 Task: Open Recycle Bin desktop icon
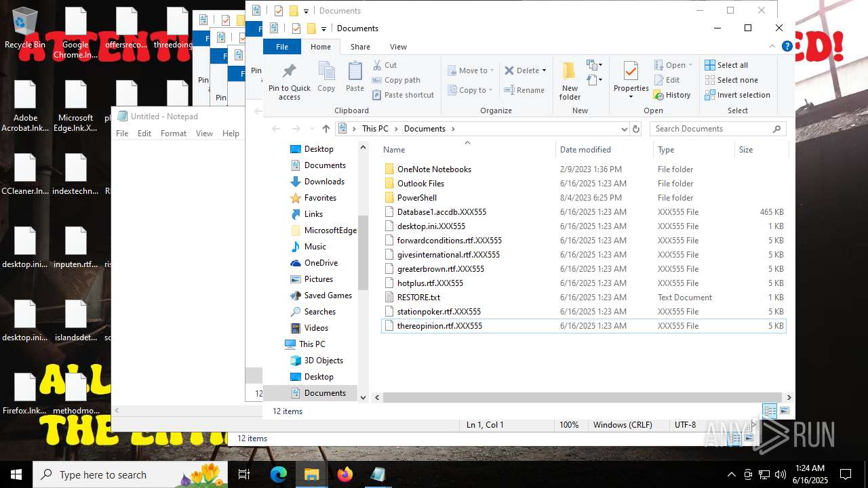25,28
